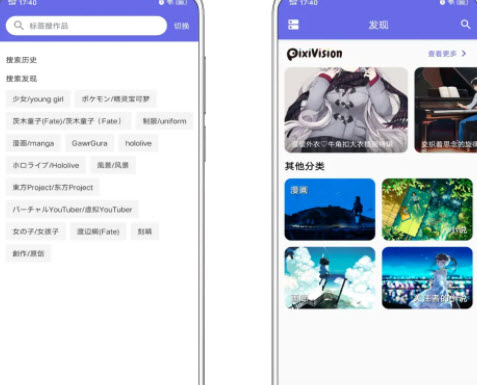Open the gray coat pixiVision article thumbnail
The height and width of the screenshot is (385, 477).
(346, 110)
